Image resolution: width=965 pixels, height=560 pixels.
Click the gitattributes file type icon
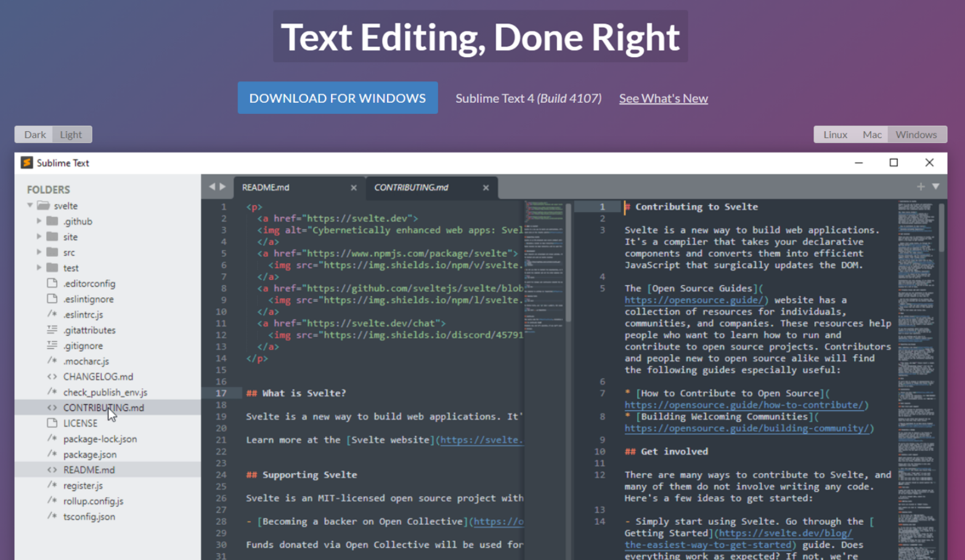click(x=52, y=330)
